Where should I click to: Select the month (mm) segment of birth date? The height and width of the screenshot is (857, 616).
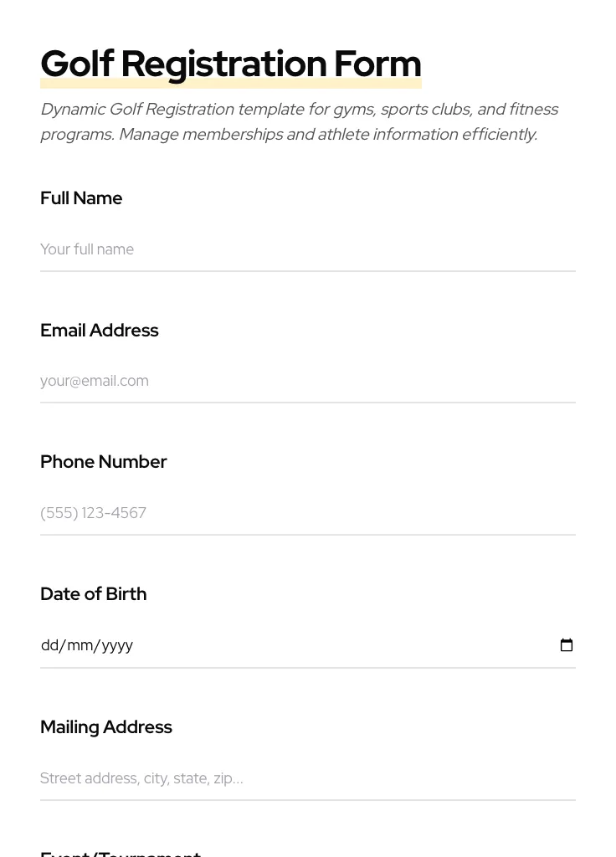click(80, 645)
